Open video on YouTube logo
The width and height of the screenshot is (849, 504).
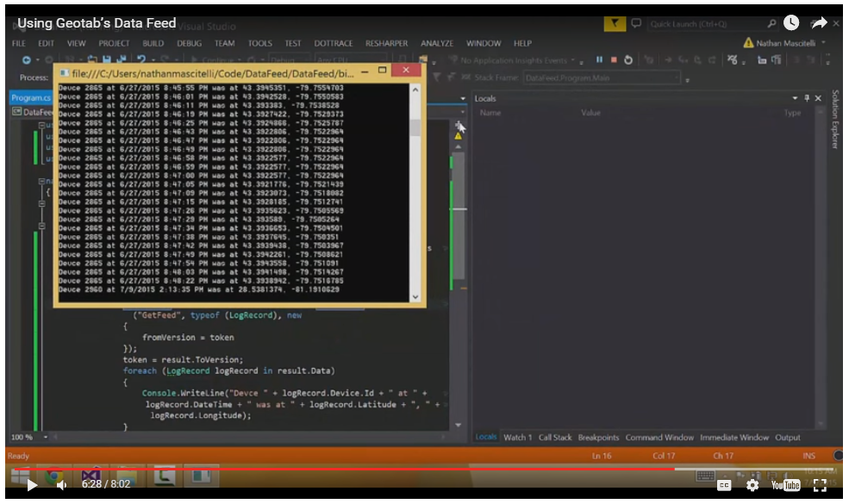[x=785, y=485]
